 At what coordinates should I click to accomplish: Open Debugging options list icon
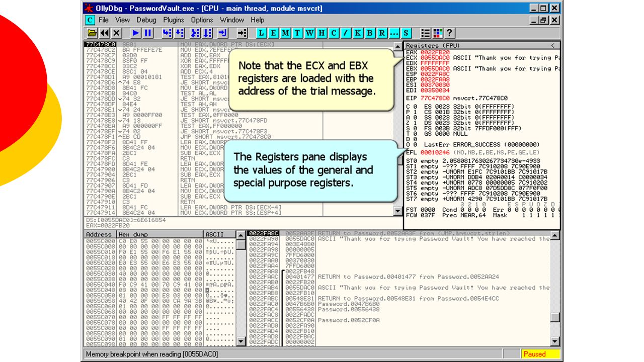coord(426,33)
